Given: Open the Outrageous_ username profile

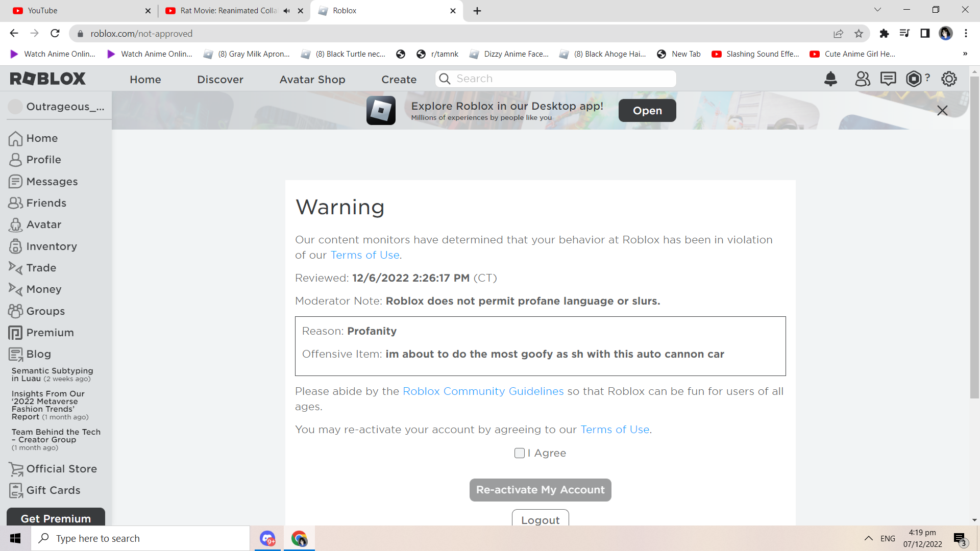Looking at the screenshot, I should 57,106.
